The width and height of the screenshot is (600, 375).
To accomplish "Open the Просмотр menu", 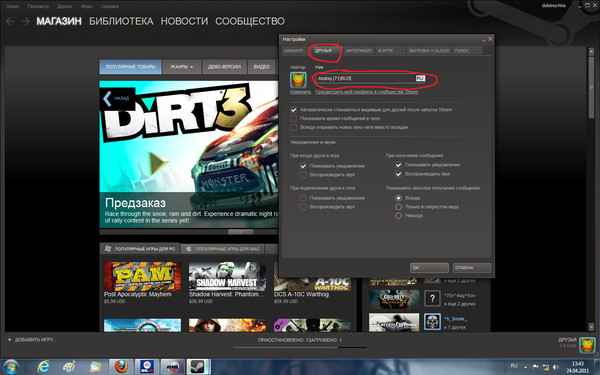I will coord(38,7).
